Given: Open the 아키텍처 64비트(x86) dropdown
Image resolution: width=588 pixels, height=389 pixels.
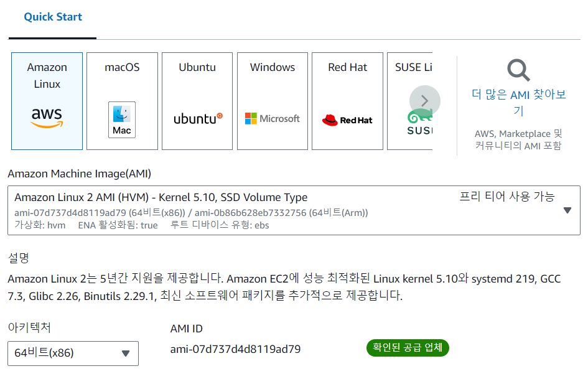Looking at the screenshot, I should [x=73, y=354].
